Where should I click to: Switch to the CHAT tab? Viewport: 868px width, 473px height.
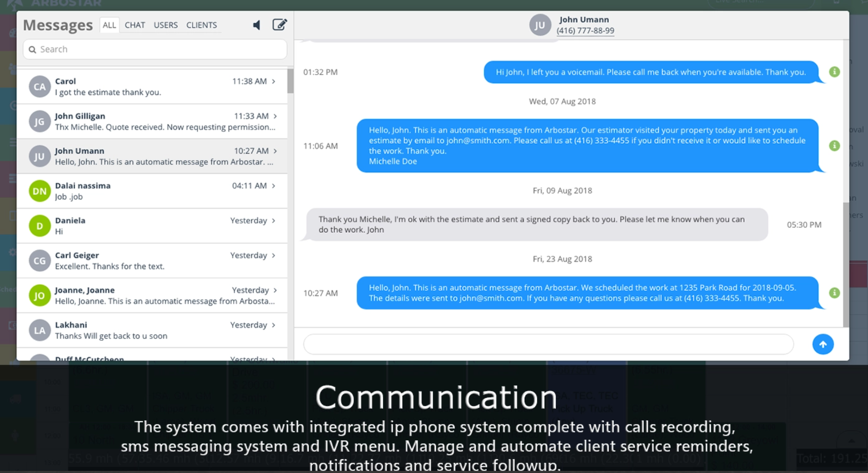point(135,25)
